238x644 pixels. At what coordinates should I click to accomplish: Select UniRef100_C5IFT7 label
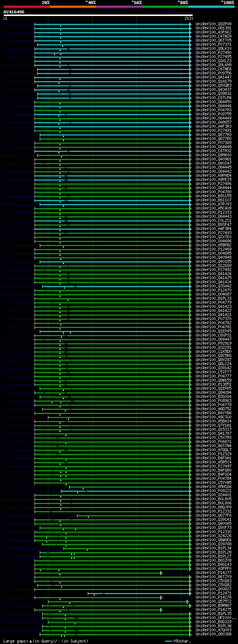pyautogui.click(x=213, y=372)
